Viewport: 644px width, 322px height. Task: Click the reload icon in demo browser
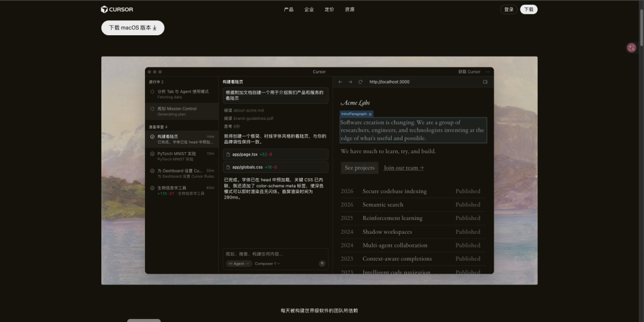[x=360, y=82]
